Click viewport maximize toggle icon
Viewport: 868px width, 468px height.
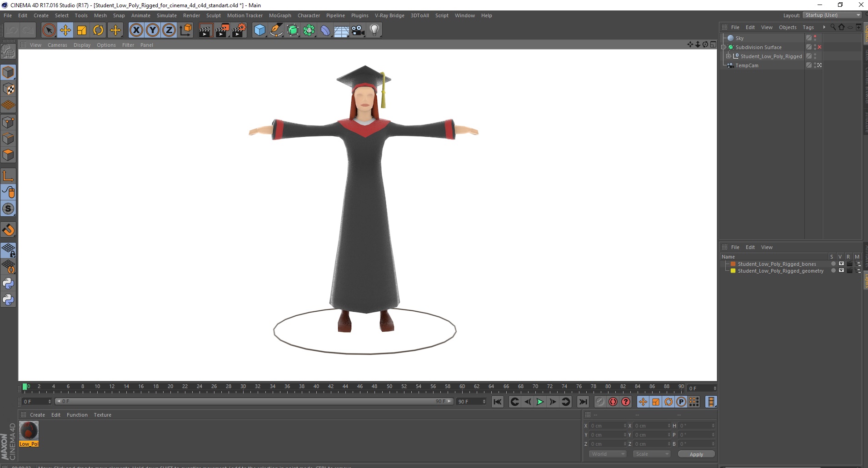(x=713, y=45)
